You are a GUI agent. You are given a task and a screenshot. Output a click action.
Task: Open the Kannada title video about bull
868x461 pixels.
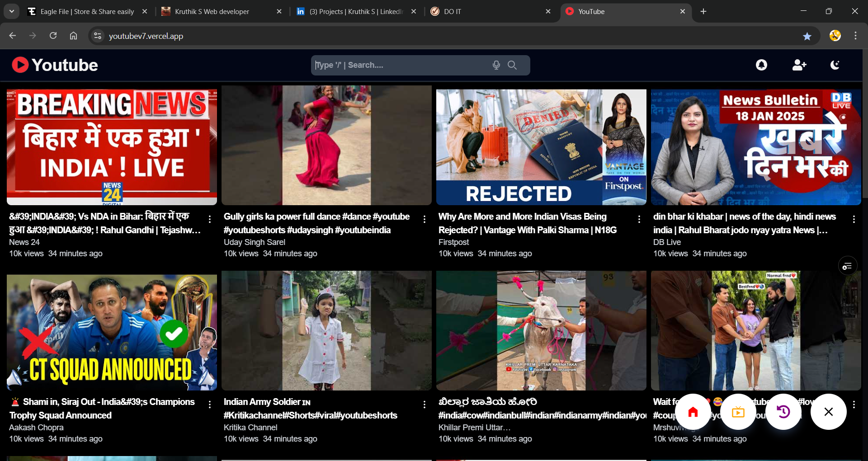click(x=542, y=409)
